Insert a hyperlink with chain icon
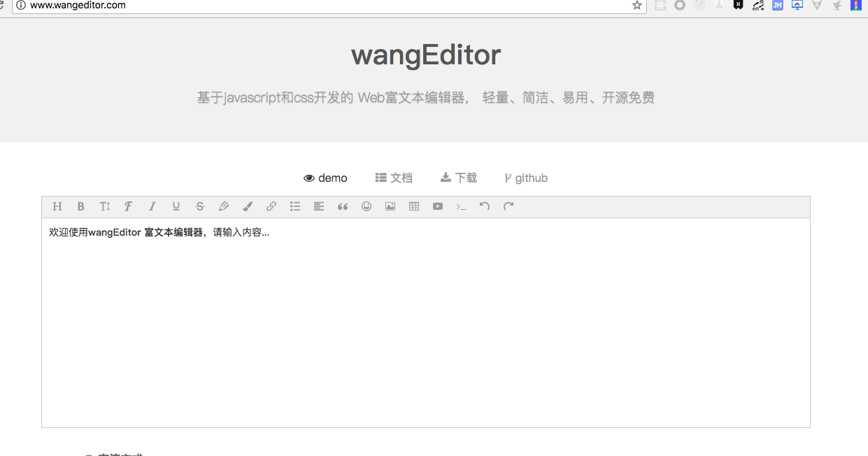 271,206
